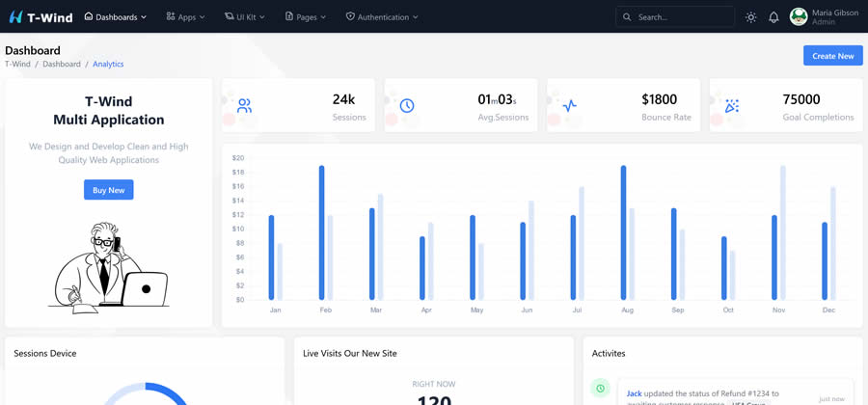Open the UI Kit dropdown menu
Image resolution: width=868 pixels, height=405 pixels.
[x=245, y=16]
